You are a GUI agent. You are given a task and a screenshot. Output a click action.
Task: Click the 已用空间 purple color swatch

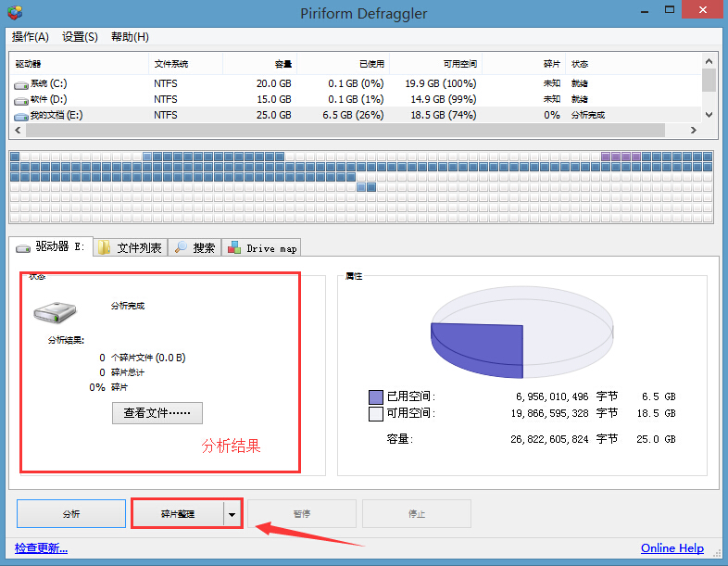coord(376,397)
